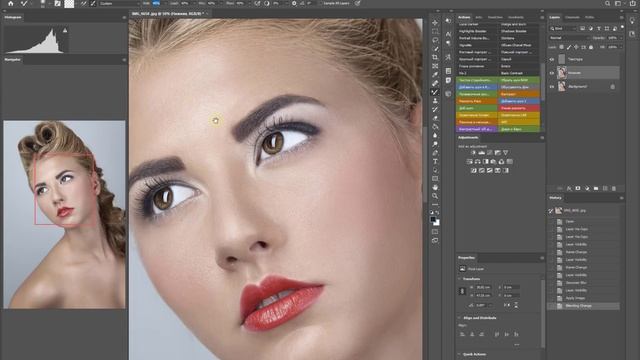Run the Basic Contrast action

pos(518,73)
